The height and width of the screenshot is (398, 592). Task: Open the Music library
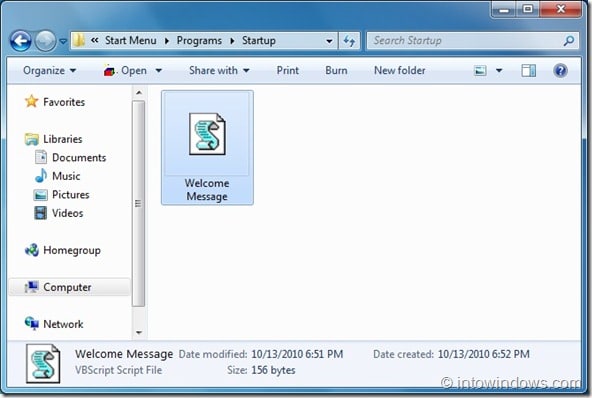coord(66,176)
